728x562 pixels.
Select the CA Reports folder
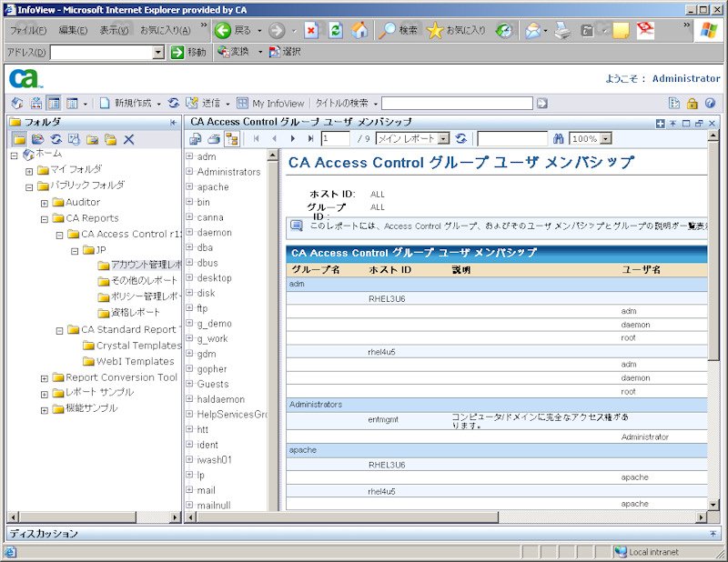tap(92, 218)
